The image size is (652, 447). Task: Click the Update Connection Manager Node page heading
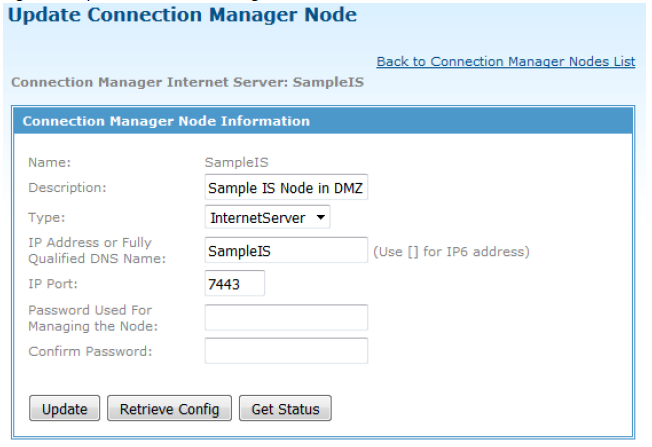coord(182,15)
